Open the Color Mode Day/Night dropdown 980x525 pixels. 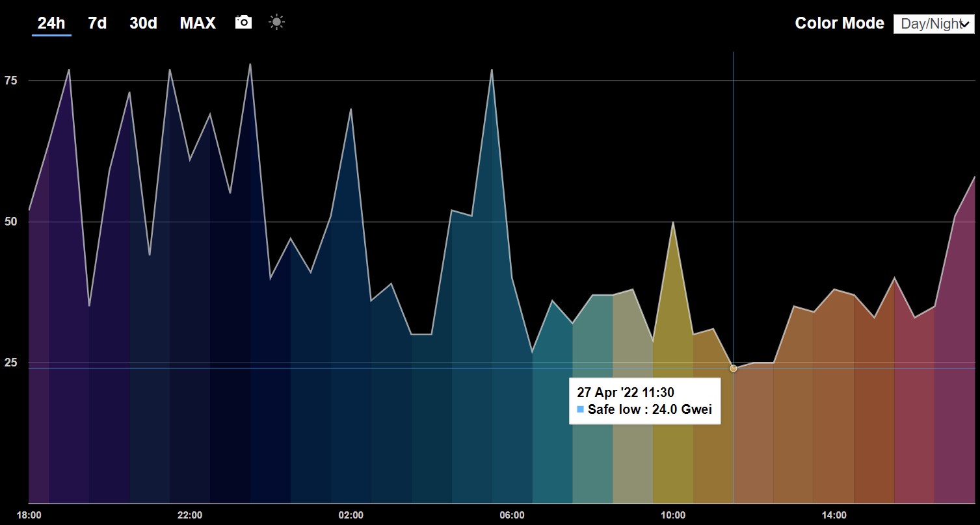tap(934, 24)
